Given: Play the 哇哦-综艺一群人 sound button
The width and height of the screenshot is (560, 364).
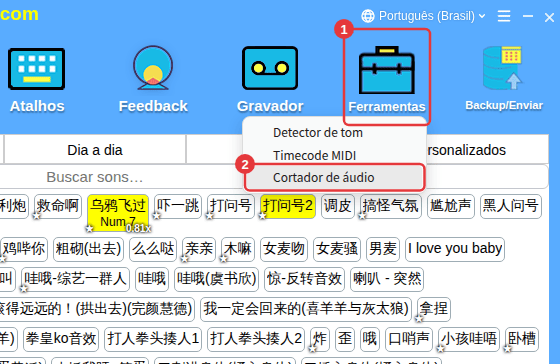Looking at the screenshot, I should click(x=75, y=279).
